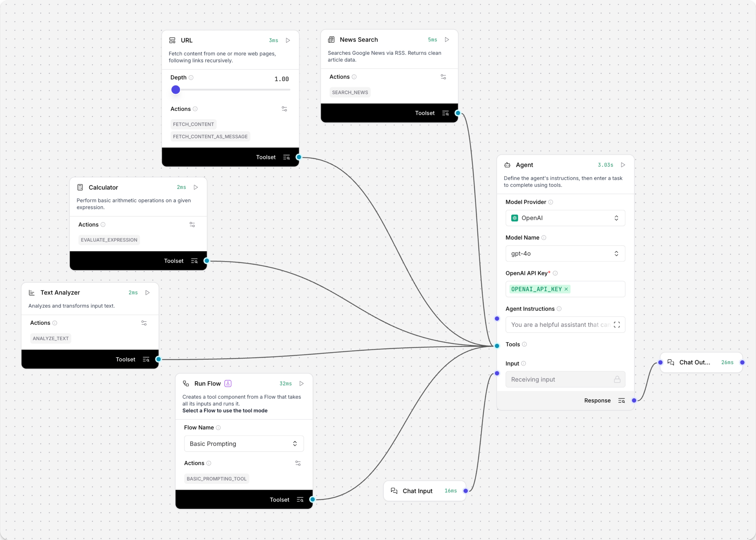Run the Text Analyzer component
Viewport: 756px width, 540px height.
click(148, 292)
